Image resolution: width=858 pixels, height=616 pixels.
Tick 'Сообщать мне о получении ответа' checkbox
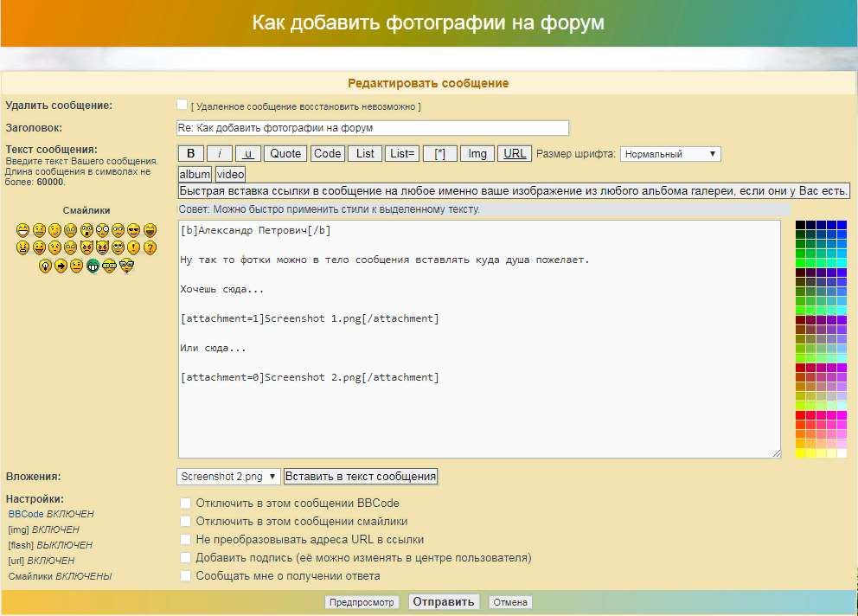pyautogui.click(x=185, y=576)
